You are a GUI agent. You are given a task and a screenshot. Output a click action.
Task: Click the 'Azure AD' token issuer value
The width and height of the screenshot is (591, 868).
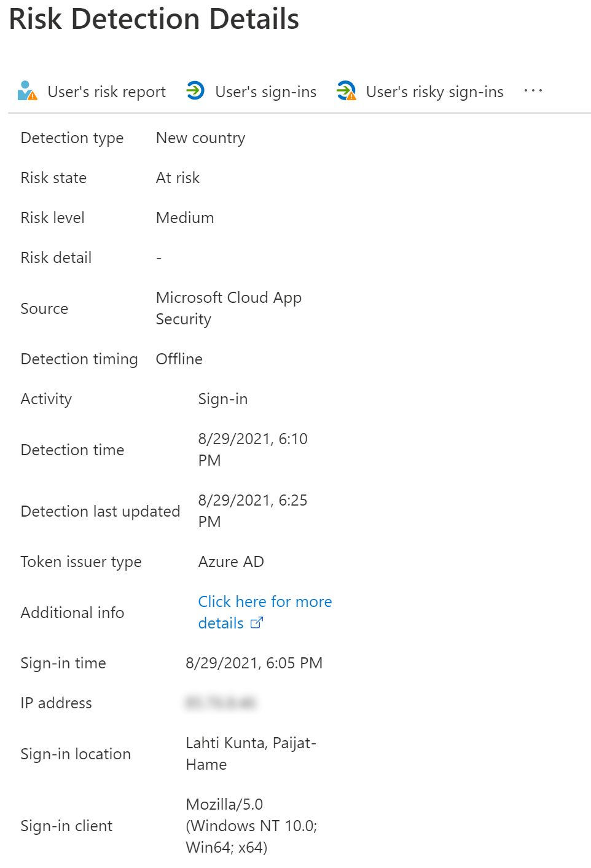click(x=231, y=562)
